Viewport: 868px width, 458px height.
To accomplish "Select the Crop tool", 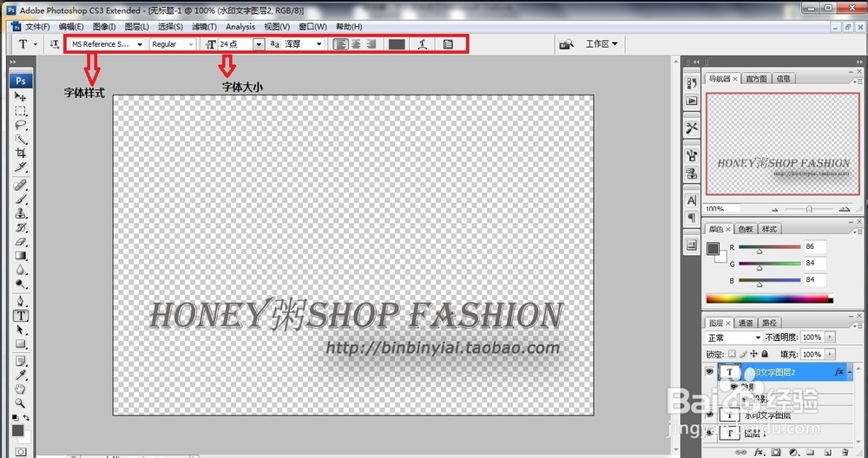I will tap(21, 153).
